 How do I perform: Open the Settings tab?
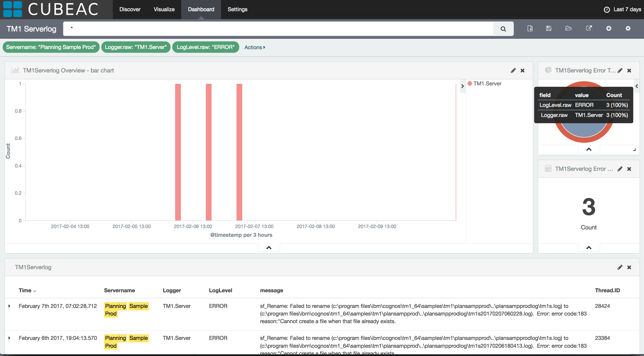click(237, 9)
